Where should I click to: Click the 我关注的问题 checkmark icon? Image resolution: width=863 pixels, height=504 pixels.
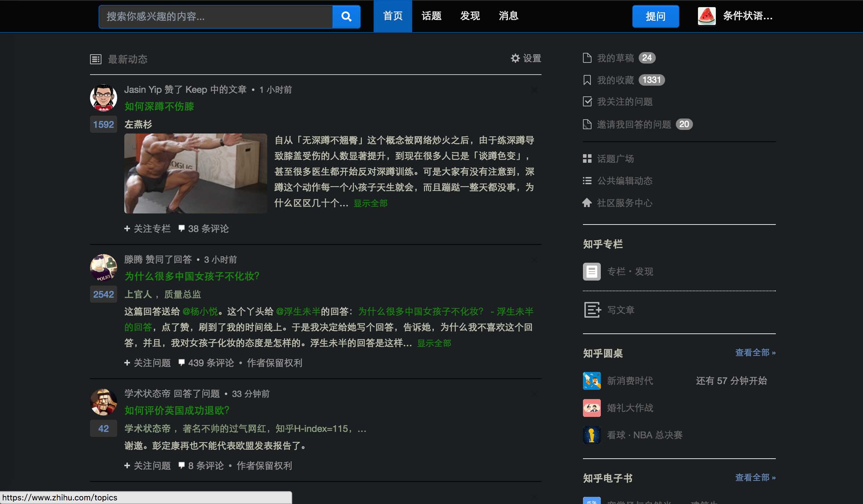[587, 102]
